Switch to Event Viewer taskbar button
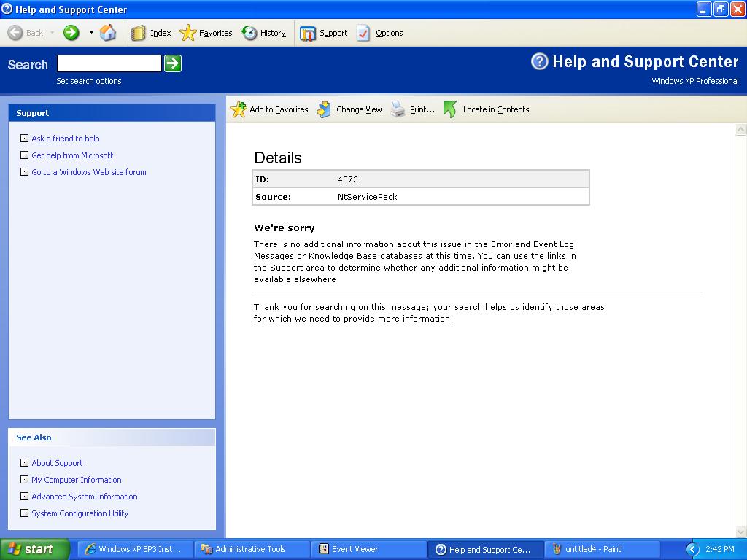 point(355,549)
